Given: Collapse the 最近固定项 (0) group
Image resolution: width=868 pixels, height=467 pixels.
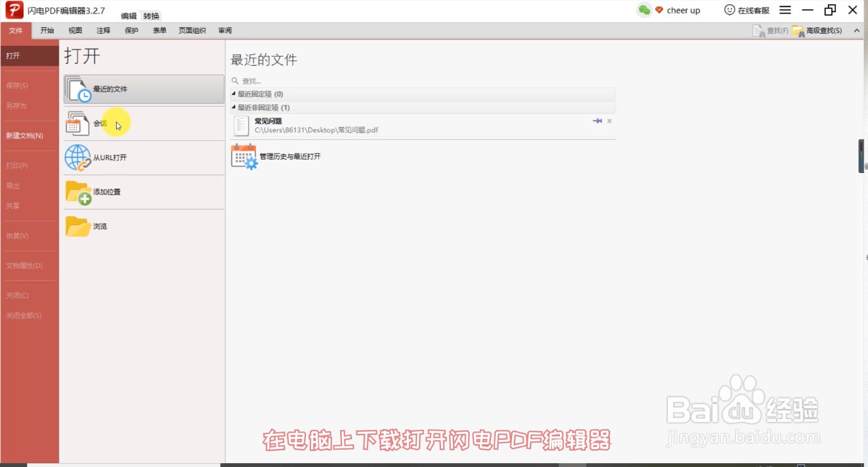Looking at the screenshot, I should pyautogui.click(x=234, y=94).
